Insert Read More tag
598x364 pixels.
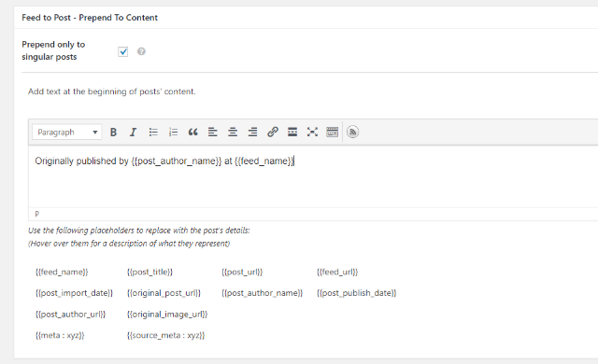pos(292,133)
